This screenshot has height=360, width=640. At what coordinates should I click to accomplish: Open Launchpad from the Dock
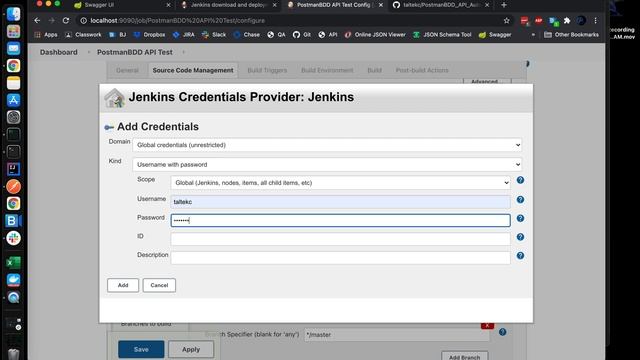coord(13,31)
